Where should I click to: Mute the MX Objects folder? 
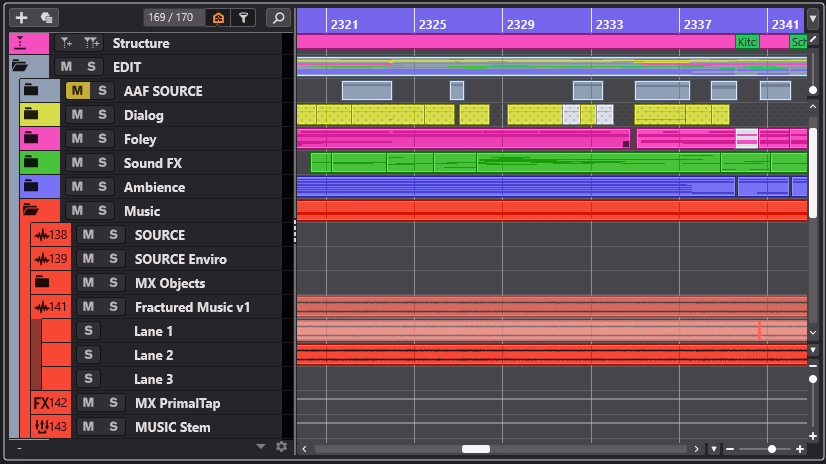click(x=88, y=283)
